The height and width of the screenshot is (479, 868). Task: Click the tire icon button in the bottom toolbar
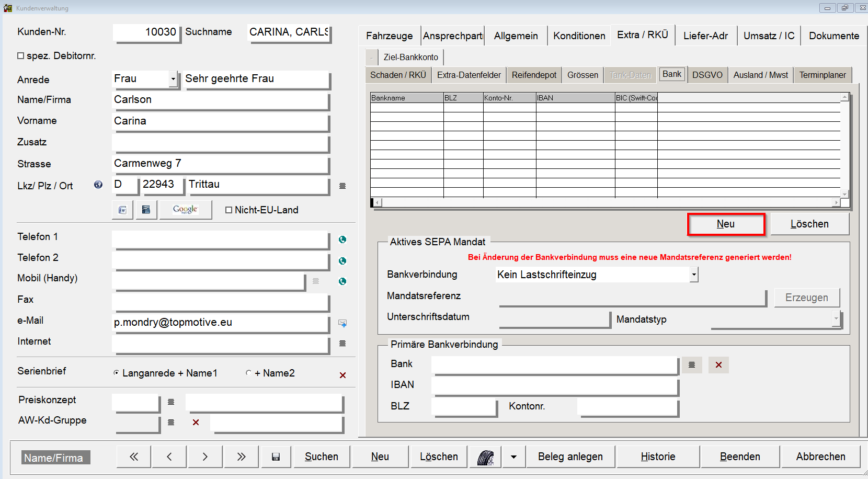[x=486, y=457]
